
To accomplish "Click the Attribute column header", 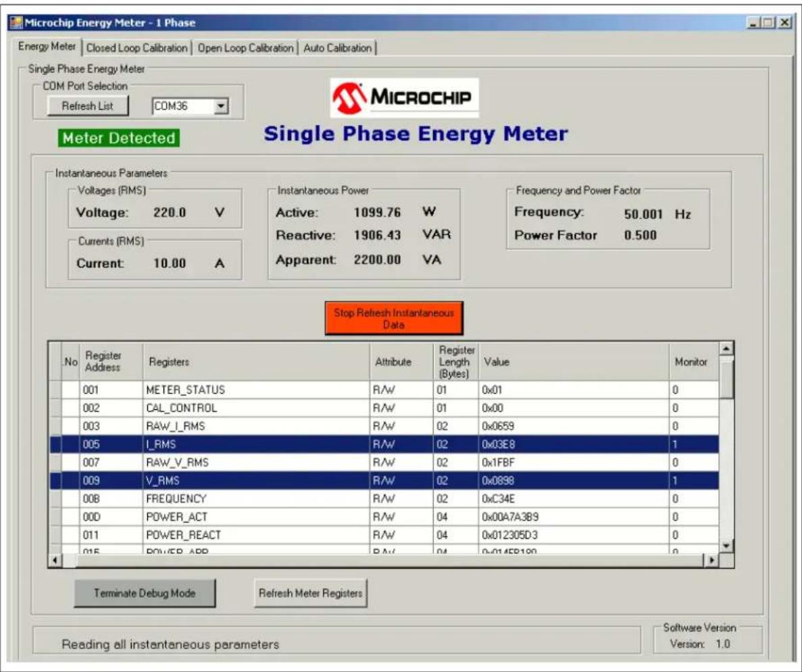I will (401, 361).
